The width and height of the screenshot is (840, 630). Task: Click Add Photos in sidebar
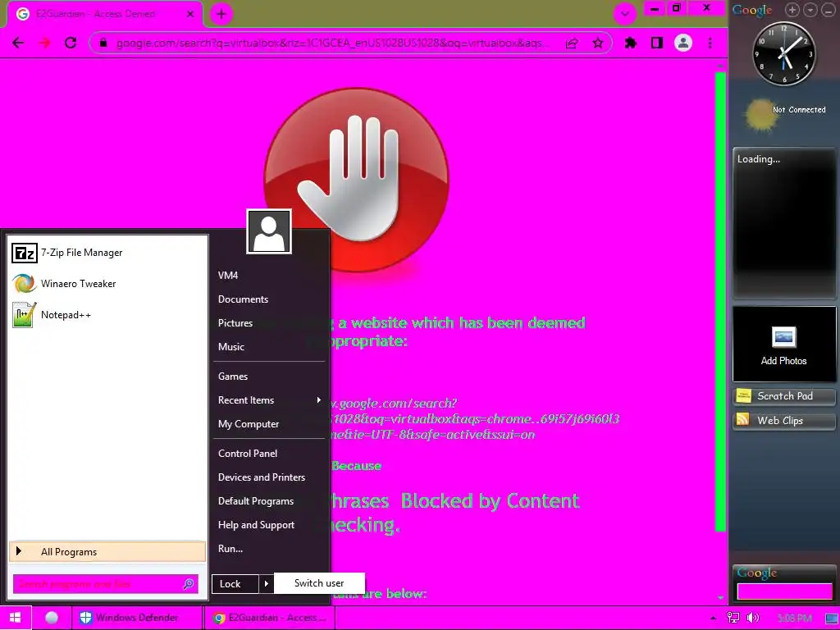[x=783, y=345]
